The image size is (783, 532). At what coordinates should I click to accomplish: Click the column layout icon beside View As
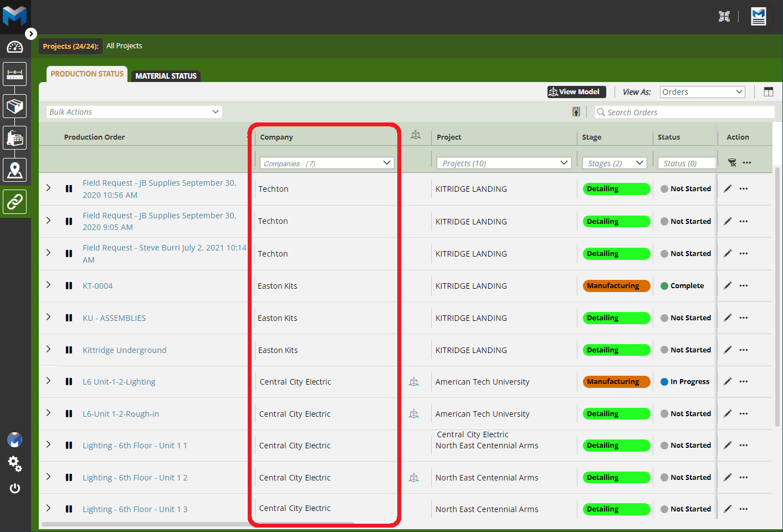768,92
